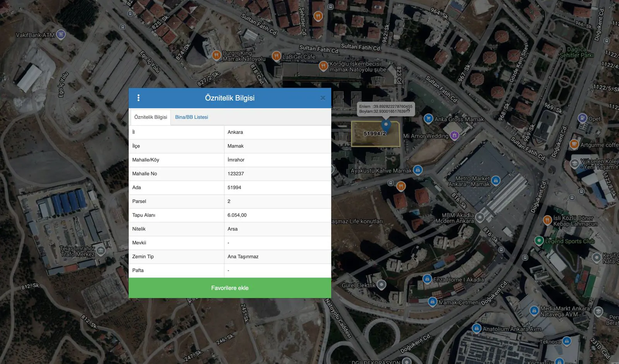Viewport: 619px width, 364px height.
Task: Click the Ayaküstü Kahve Mamak marker
Action: 418,169
